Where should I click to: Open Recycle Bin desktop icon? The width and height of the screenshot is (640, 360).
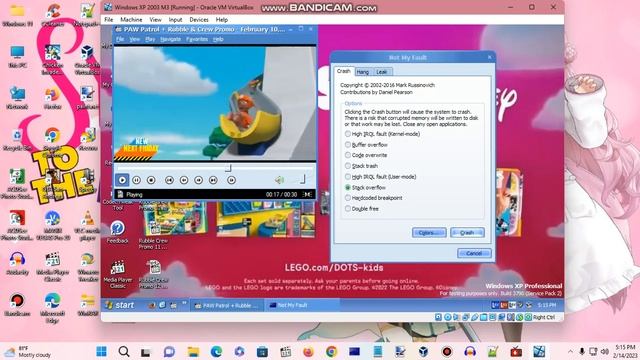(x=17, y=140)
